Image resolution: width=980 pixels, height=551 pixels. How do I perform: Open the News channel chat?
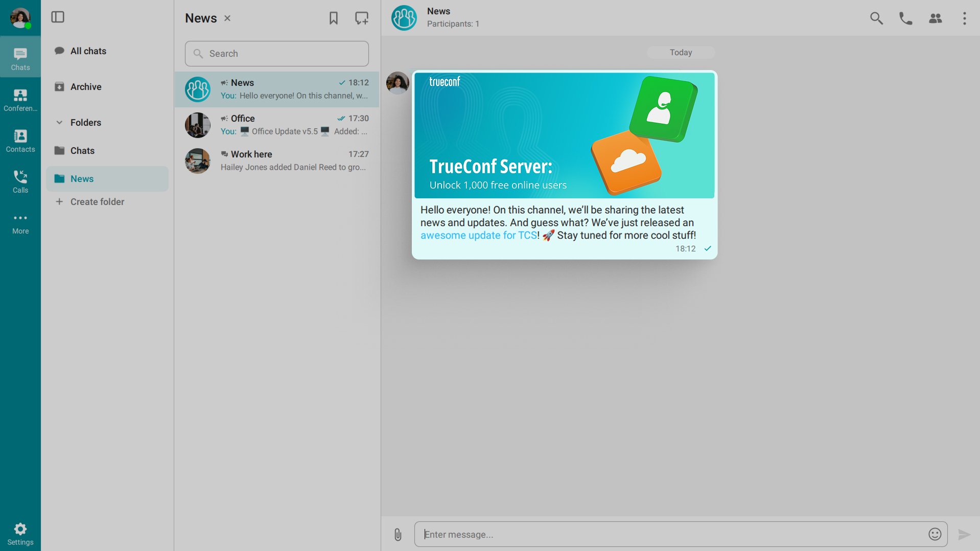(x=277, y=89)
